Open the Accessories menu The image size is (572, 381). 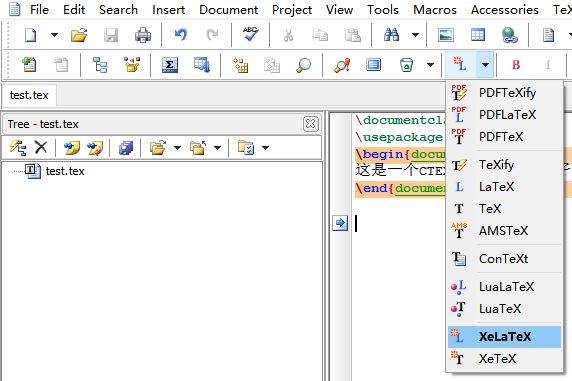click(505, 9)
